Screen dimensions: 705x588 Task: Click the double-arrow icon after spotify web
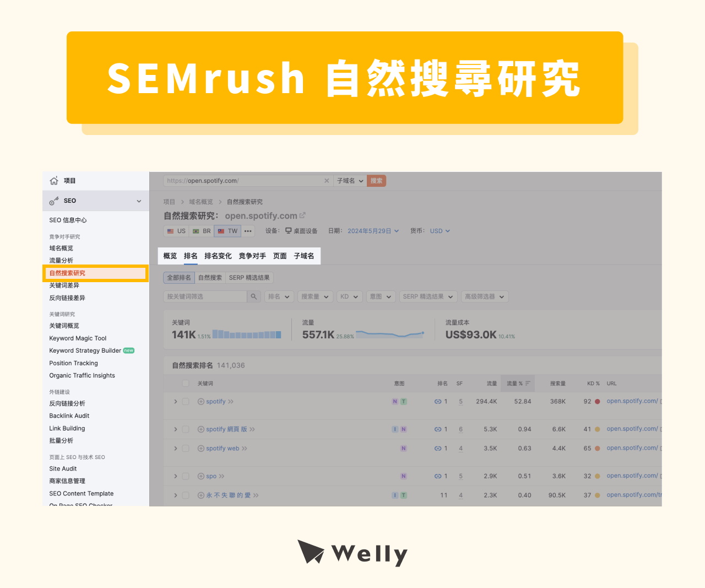[x=245, y=449]
